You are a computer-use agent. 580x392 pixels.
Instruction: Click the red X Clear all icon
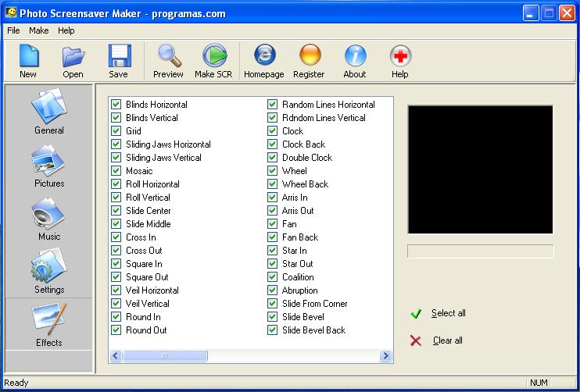point(416,340)
